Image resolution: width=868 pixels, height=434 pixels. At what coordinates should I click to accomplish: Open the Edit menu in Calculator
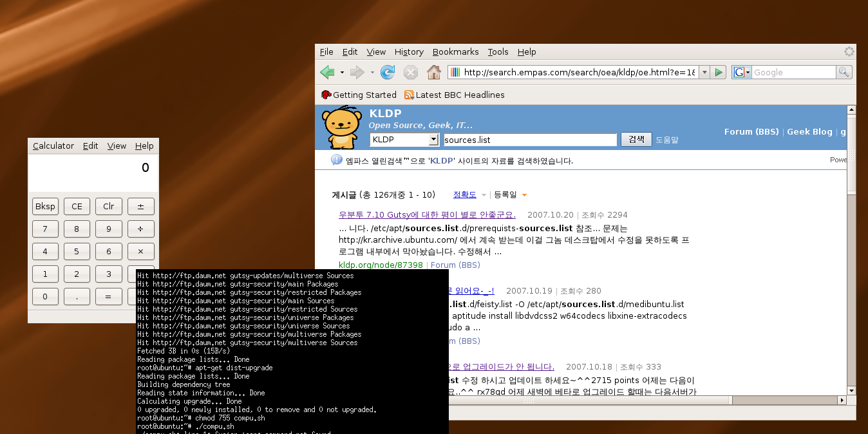[x=91, y=146]
